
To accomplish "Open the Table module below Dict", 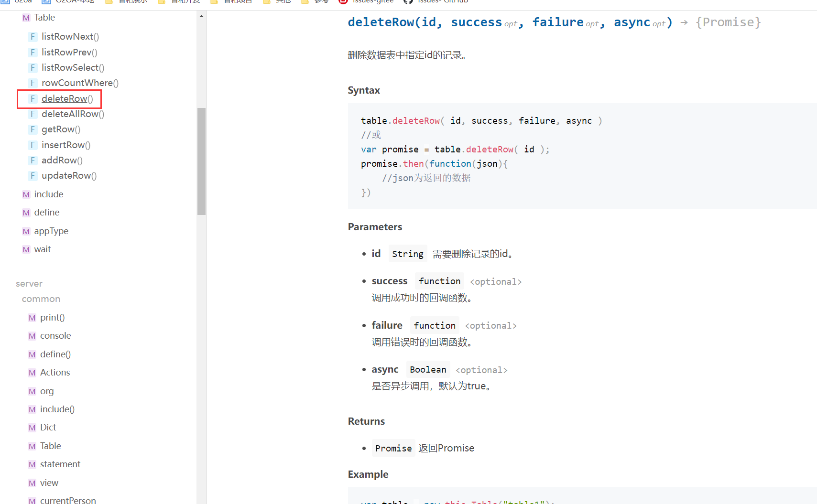I will 51,446.
